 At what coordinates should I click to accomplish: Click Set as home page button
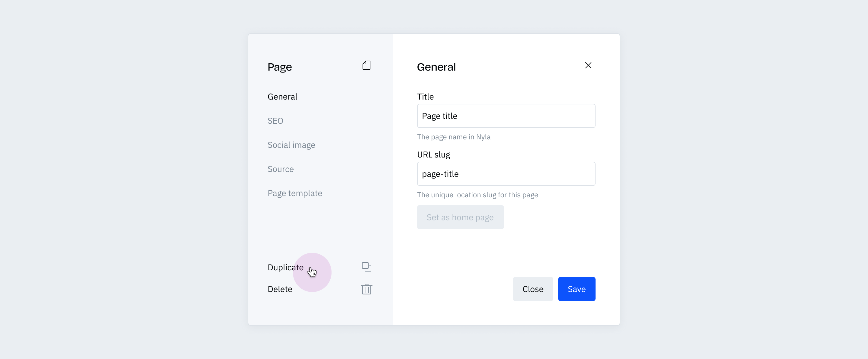pos(460,217)
